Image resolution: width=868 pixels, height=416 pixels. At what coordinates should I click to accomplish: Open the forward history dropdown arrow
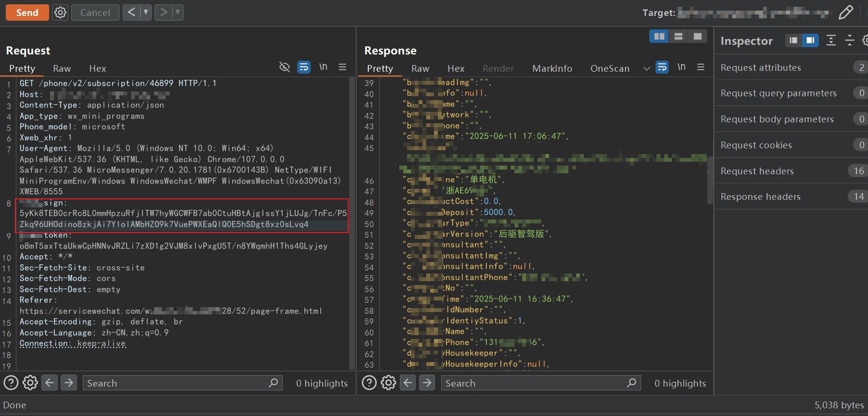(x=178, y=13)
